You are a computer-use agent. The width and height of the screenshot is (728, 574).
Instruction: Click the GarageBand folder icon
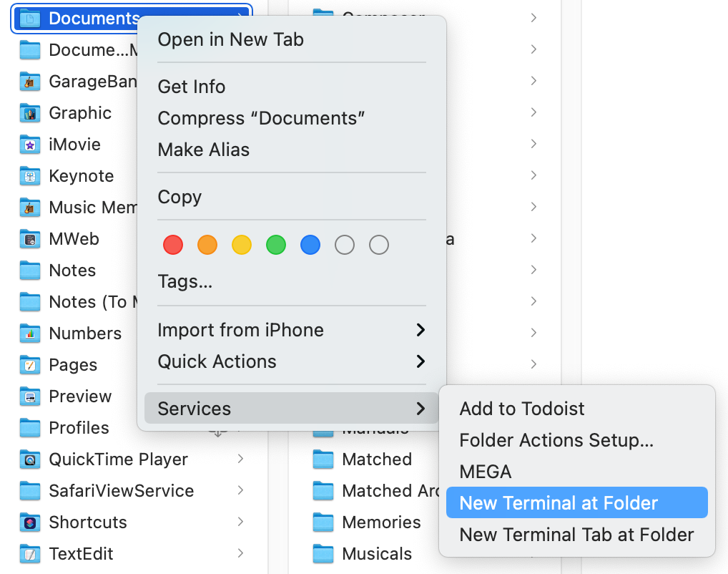pos(29,81)
